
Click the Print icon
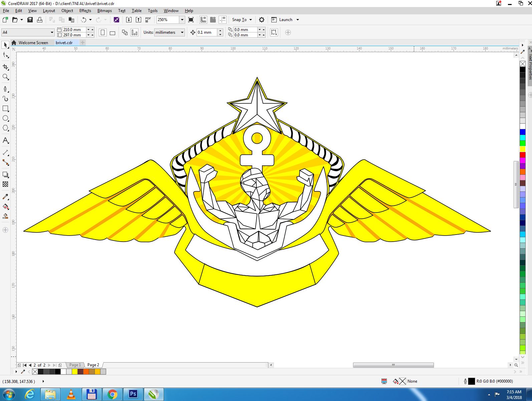pyautogui.click(x=40, y=20)
